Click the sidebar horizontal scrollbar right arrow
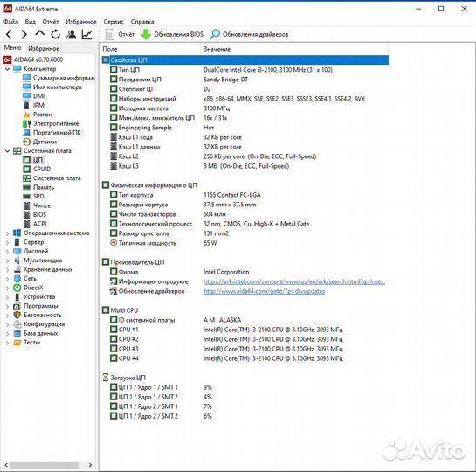Screen dimensions: 476x472 tap(90, 465)
